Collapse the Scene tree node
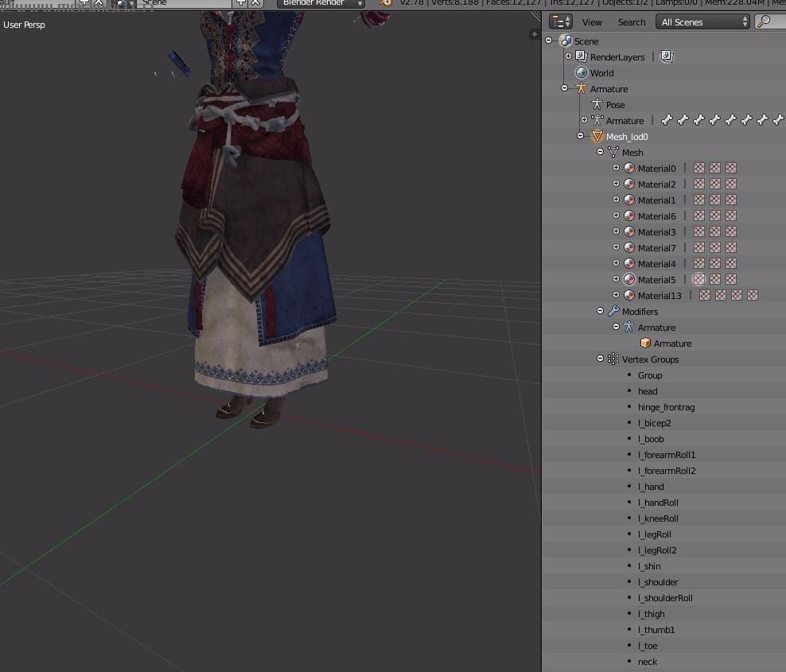The image size is (786, 672). [x=548, y=40]
